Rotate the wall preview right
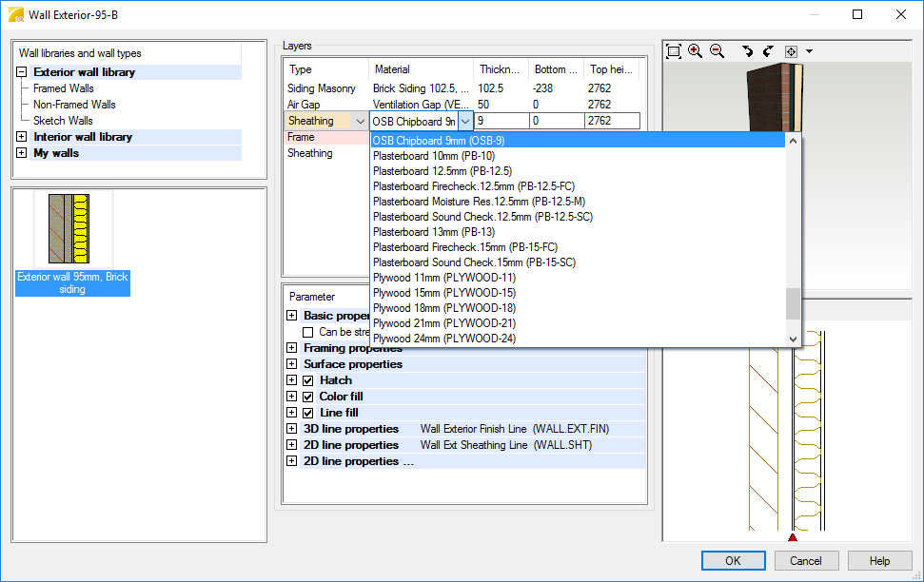Viewport: 924px width, 582px height. 767,51
